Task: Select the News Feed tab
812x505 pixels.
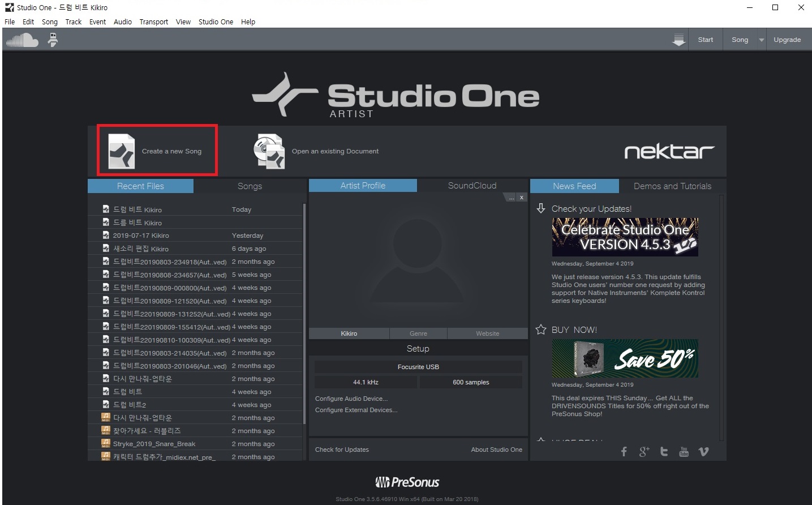Action: click(x=574, y=186)
